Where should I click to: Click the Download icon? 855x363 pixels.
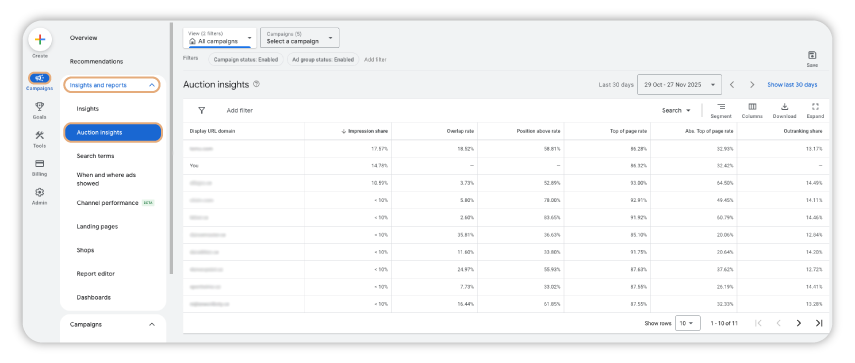[784, 107]
